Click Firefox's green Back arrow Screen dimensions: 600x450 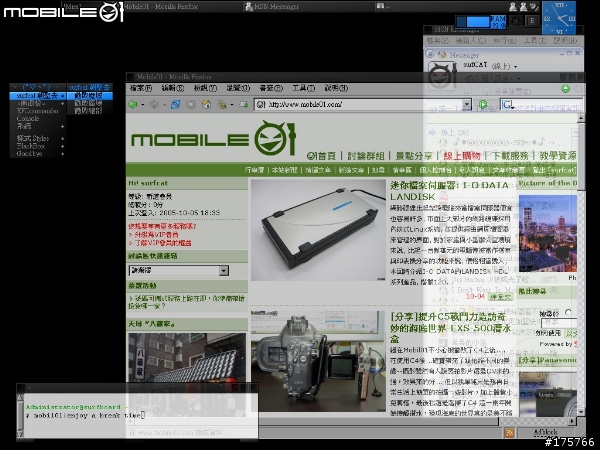pyautogui.click(x=133, y=104)
